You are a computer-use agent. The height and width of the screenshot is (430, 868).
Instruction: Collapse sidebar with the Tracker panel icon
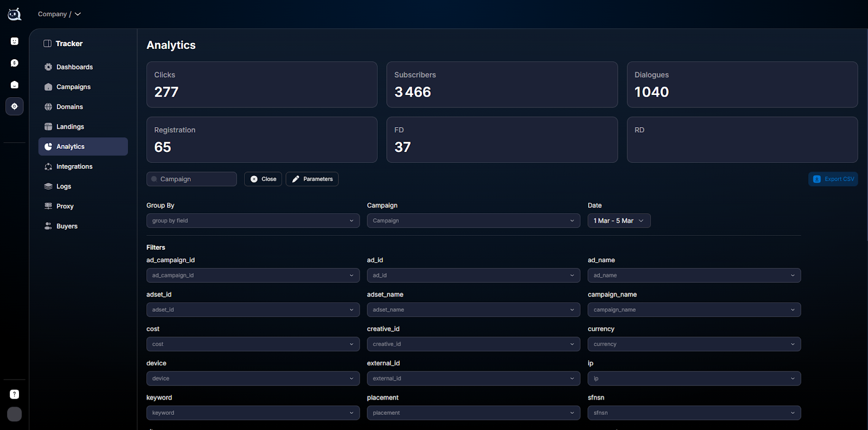pyautogui.click(x=47, y=43)
